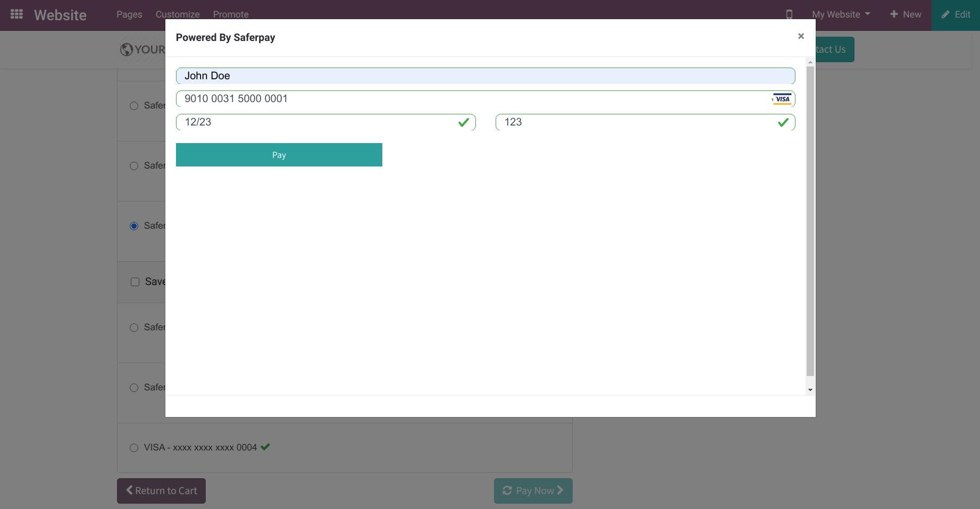The width and height of the screenshot is (980, 509).
Task: Click Return to Cart button
Action: click(x=161, y=491)
